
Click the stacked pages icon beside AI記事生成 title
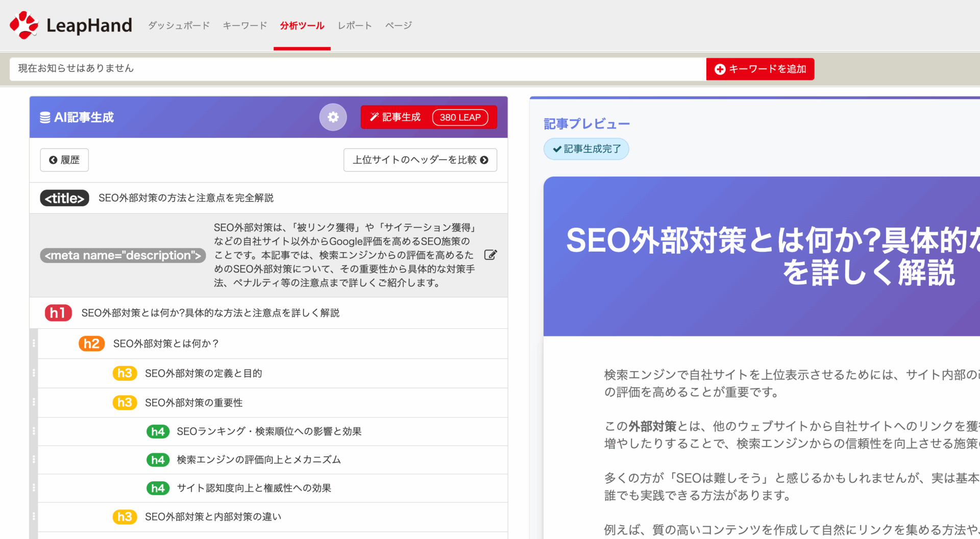coord(44,117)
